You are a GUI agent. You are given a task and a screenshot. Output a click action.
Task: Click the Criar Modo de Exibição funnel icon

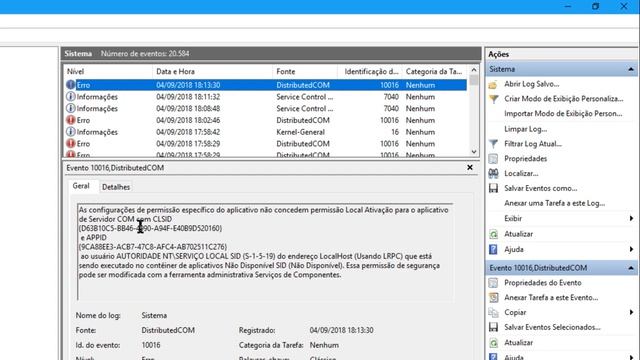pos(493,99)
